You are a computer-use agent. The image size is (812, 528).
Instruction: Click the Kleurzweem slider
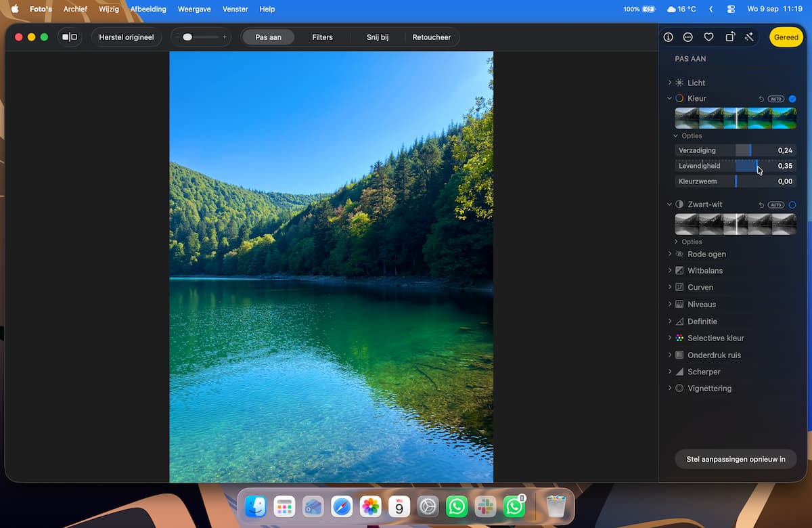pyautogui.click(x=736, y=181)
